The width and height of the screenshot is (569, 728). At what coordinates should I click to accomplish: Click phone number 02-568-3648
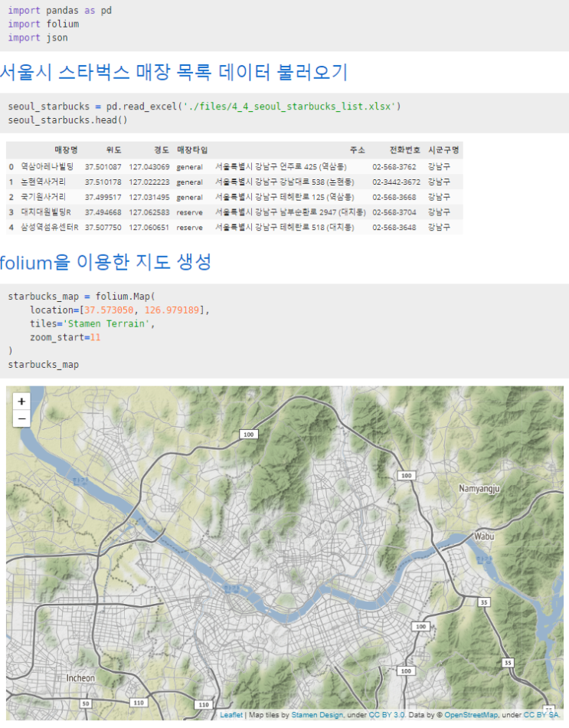coord(394,228)
